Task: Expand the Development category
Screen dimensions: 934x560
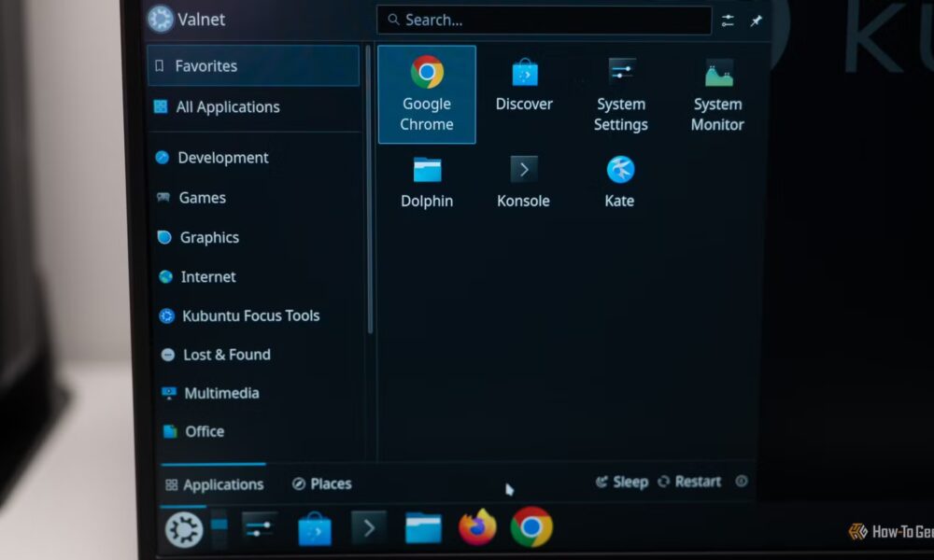Action: (x=222, y=157)
